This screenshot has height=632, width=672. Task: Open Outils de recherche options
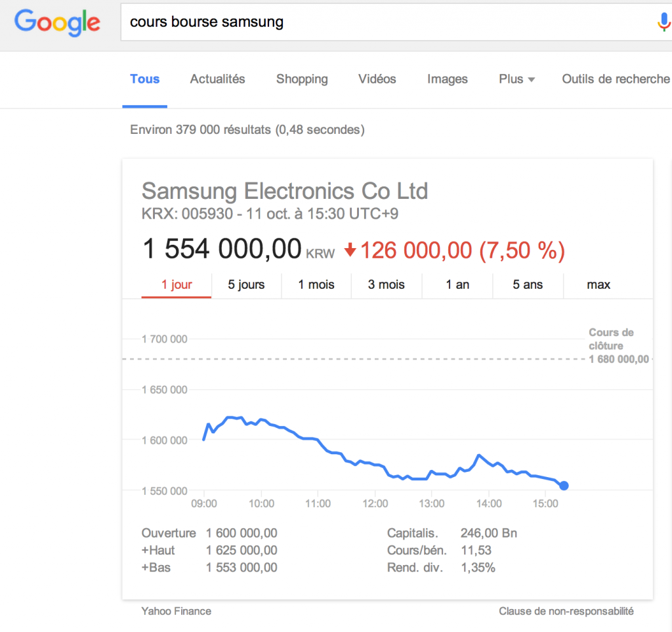click(x=616, y=79)
